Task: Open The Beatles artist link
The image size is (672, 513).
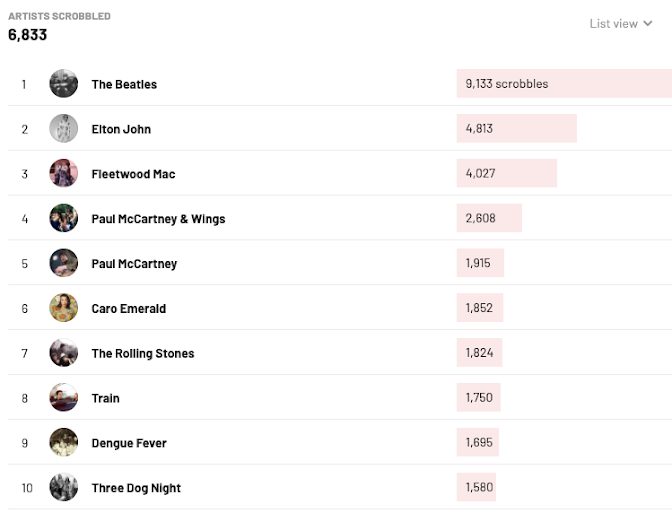Action: point(124,85)
